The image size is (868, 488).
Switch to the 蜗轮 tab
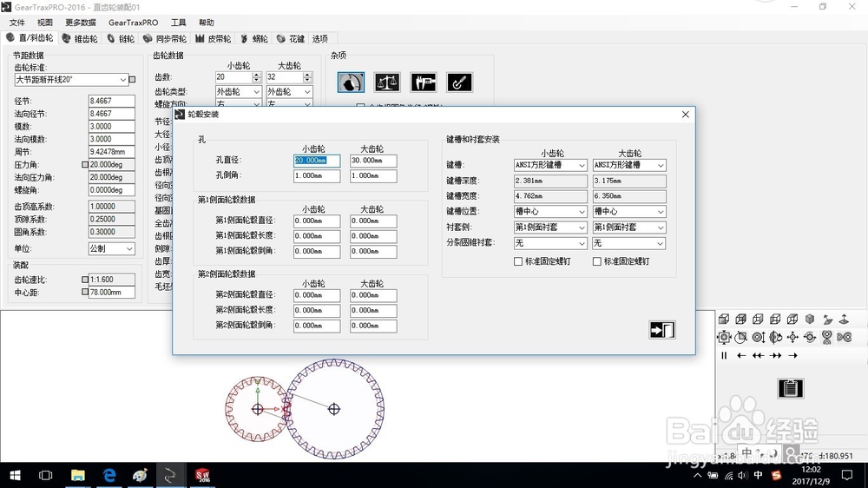(254, 38)
